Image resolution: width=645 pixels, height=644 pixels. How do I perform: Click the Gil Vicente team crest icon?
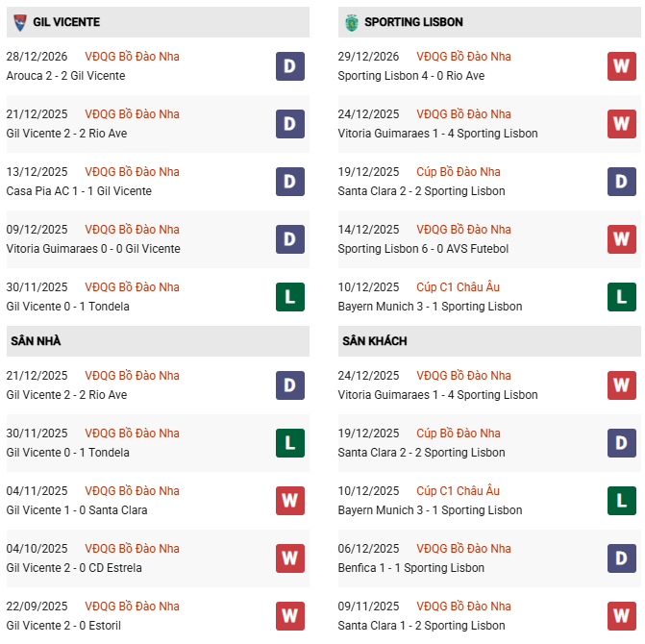[20, 22]
